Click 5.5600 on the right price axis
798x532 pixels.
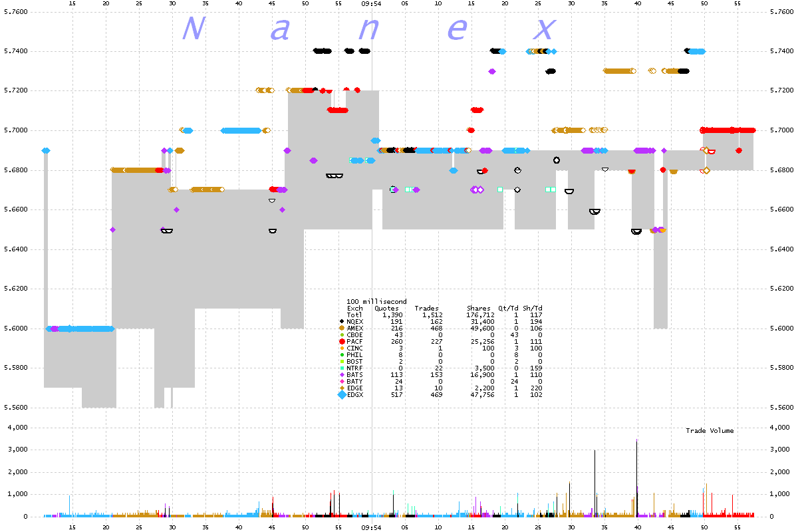pyautogui.click(x=781, y=407)
